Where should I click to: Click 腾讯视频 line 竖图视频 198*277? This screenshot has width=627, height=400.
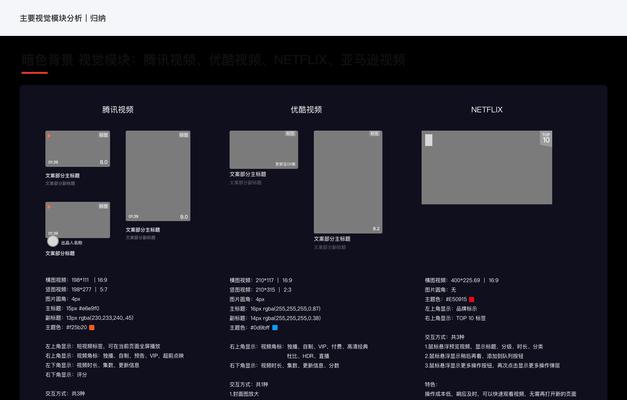(x=76, y=289)
